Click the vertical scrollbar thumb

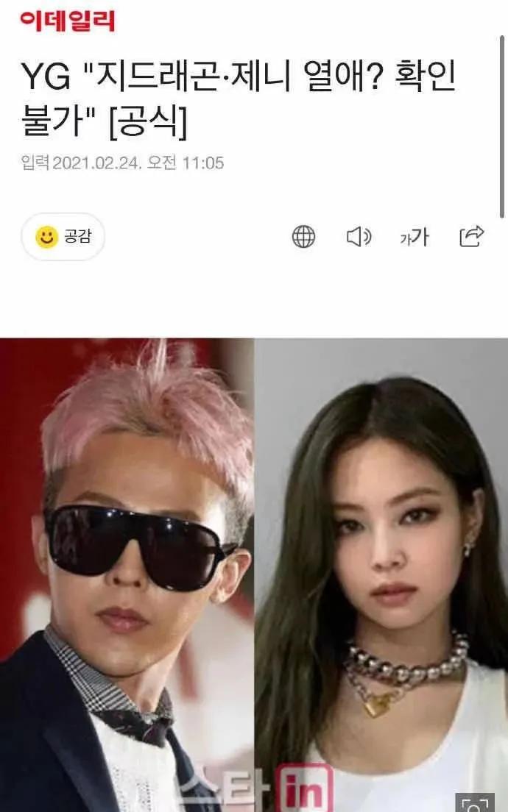pos(502,127)
